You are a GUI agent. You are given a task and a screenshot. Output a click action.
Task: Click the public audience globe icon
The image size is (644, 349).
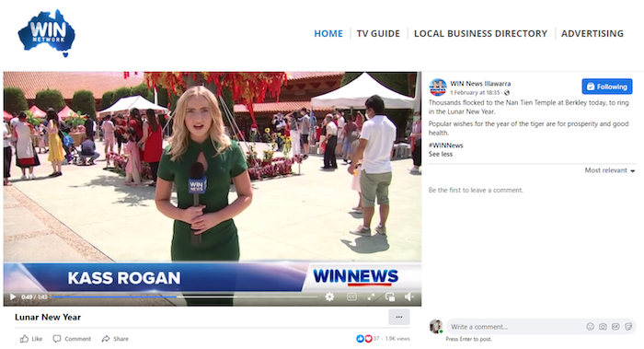coord(507,92)
